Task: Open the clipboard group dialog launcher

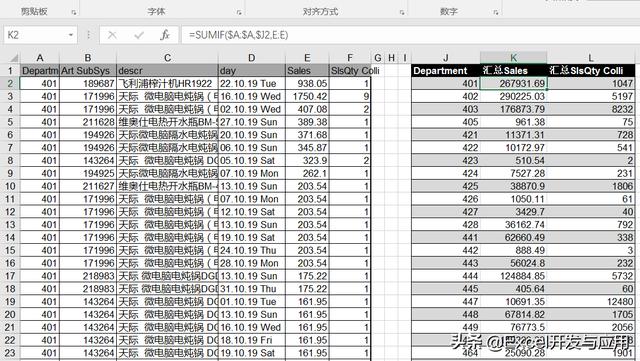Action: [74, 13]
